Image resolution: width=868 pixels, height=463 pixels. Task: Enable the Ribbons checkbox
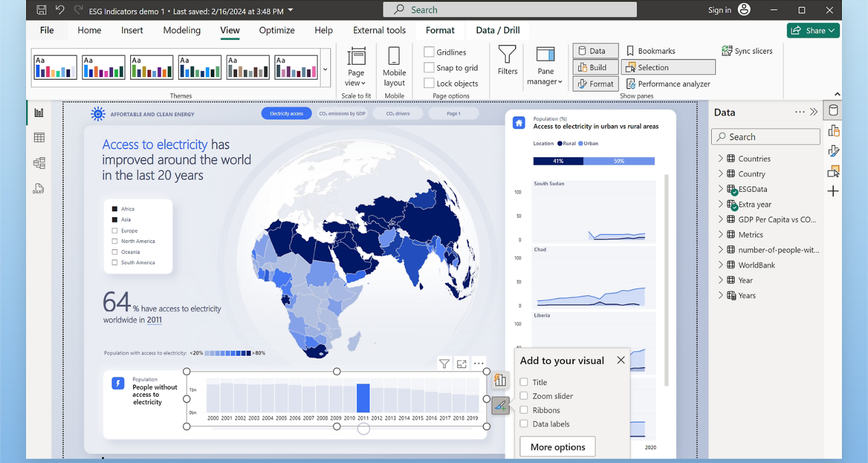(x=524, y=410)
